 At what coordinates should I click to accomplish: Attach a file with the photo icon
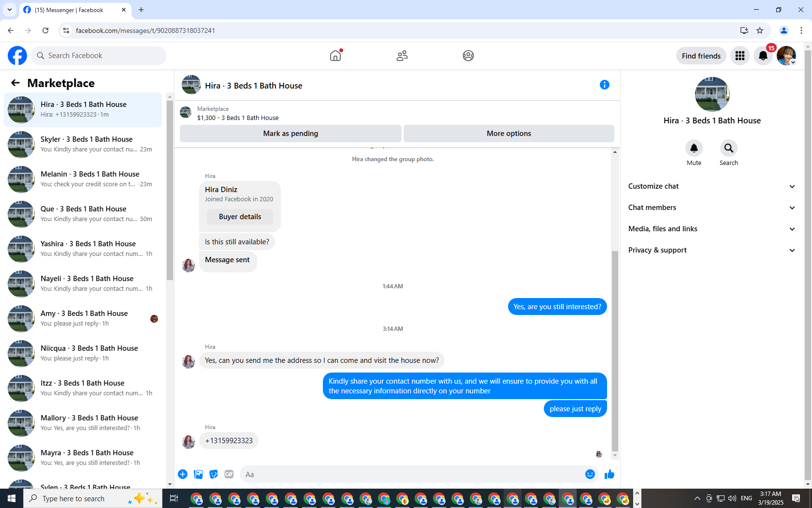coord(198,474)
